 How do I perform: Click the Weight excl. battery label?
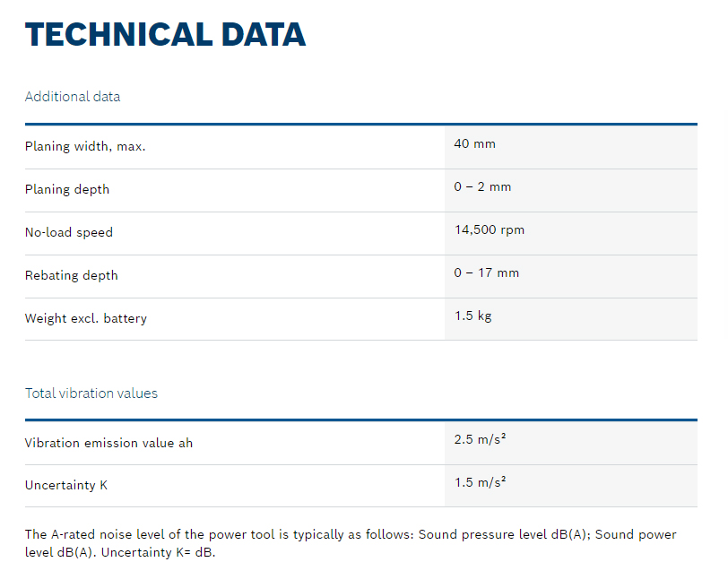click(x=86, y=318)
